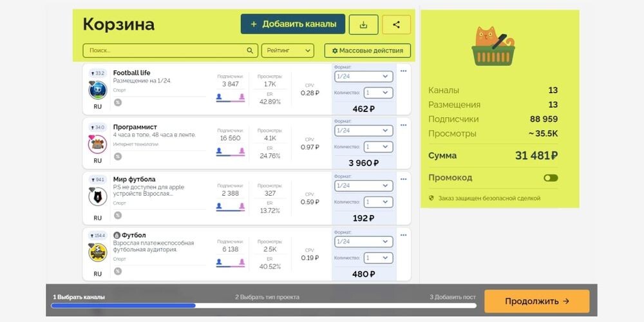Open Количество dropdown for Мир футбола

378,202
